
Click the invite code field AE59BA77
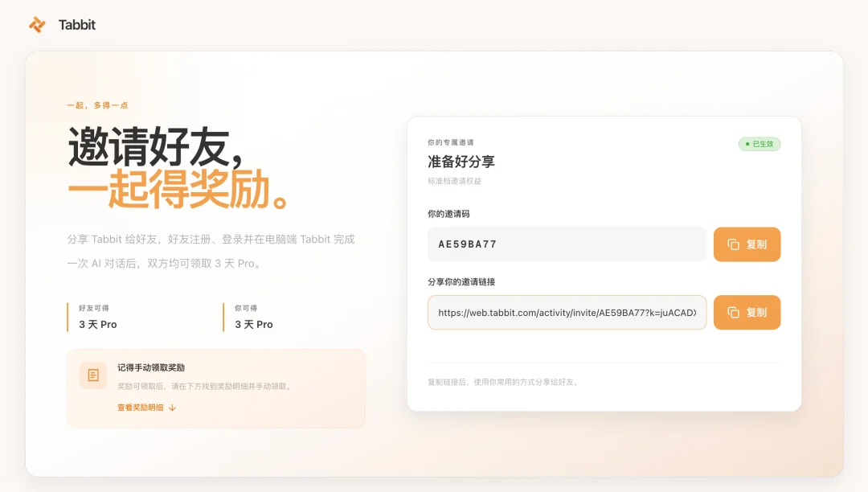pyautogui.click(x=567, y=244)
